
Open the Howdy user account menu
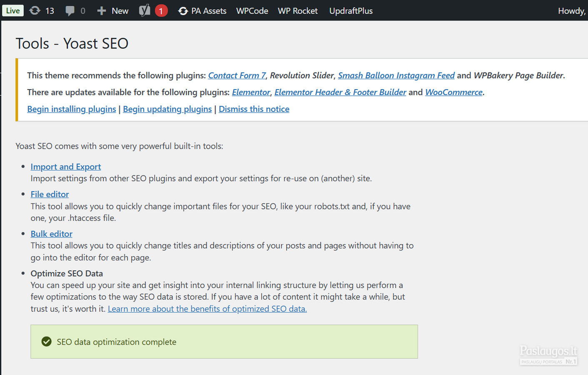[573, 11]
